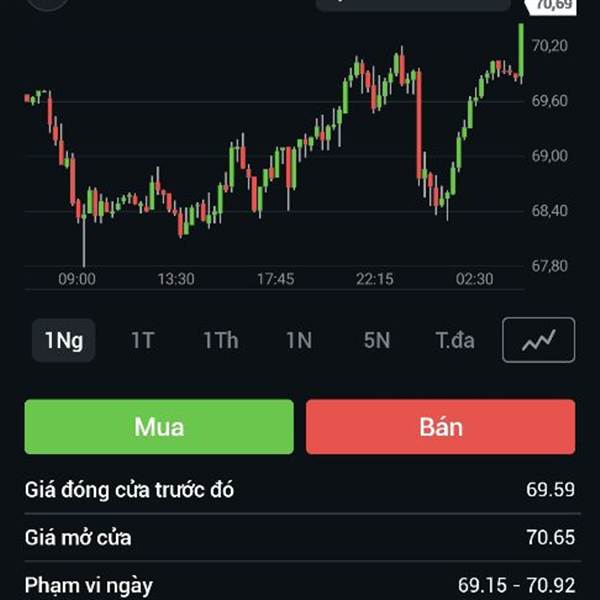The width and height of the screenshot is (600, 600).
Task: Click the 'Giá mở cửa' label
Action: point(78,537)
